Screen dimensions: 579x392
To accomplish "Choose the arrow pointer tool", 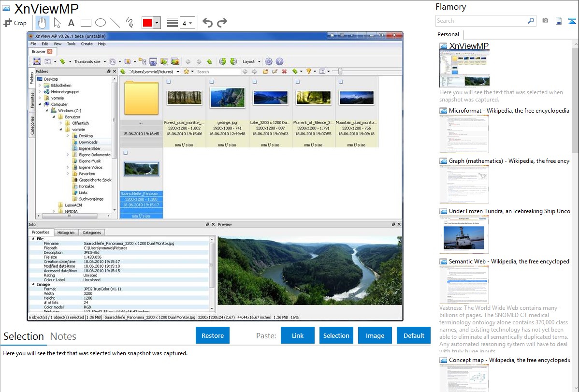I will (x=57, y=23).
